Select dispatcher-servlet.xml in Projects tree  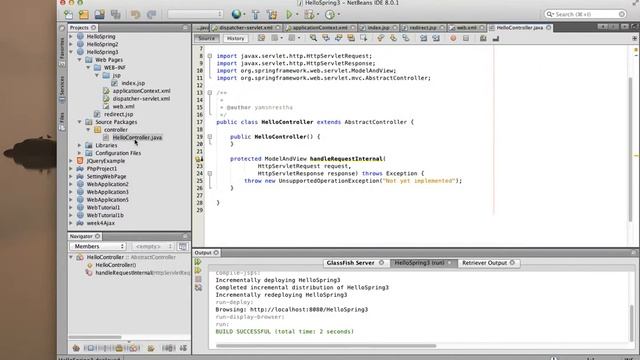coord(141,98)
